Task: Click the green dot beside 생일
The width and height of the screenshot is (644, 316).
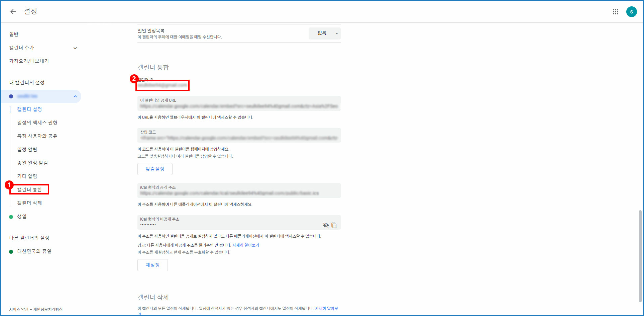Action: (11, 217)
